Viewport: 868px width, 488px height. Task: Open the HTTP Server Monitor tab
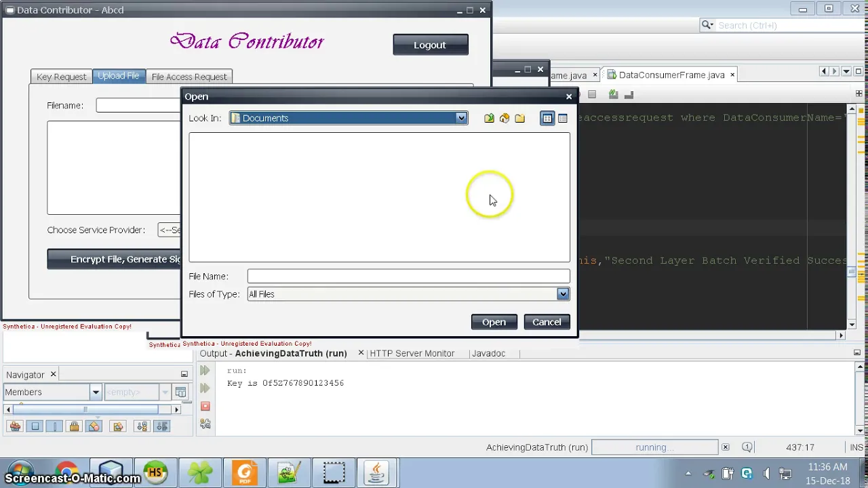point(412,353)
